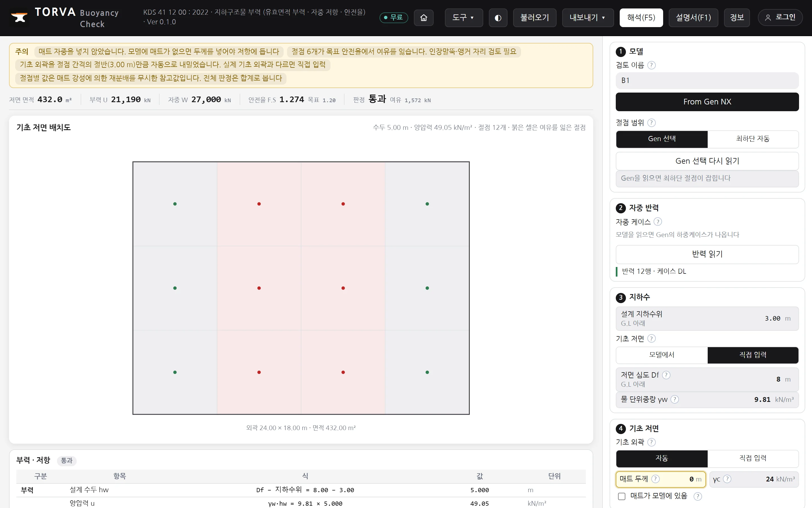Switch 기초 저면 to 직접 입력
Screen dimensions: 812x508
click(x=753, y=355)
